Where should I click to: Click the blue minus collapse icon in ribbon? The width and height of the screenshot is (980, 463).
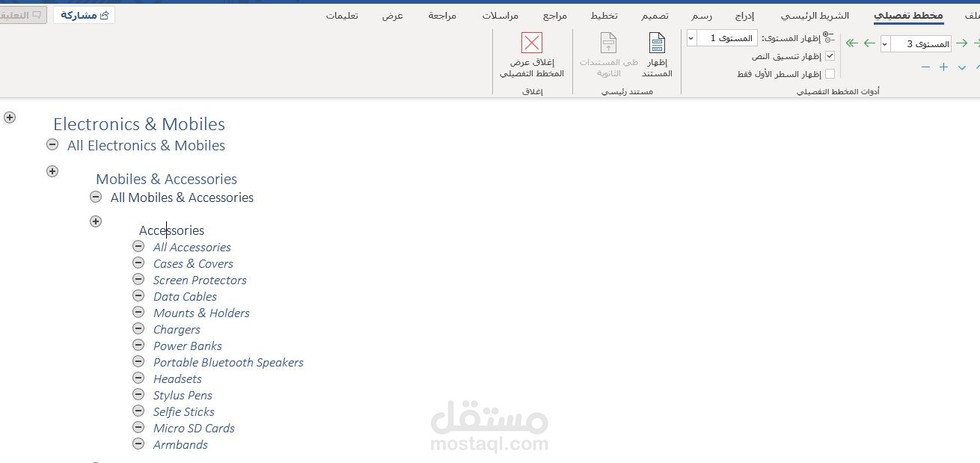tap(925, 67)
